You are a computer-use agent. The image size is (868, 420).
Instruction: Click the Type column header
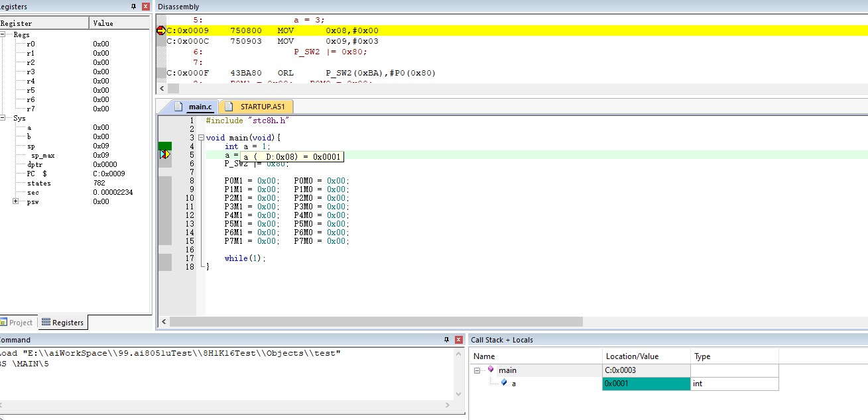point(735,356)
